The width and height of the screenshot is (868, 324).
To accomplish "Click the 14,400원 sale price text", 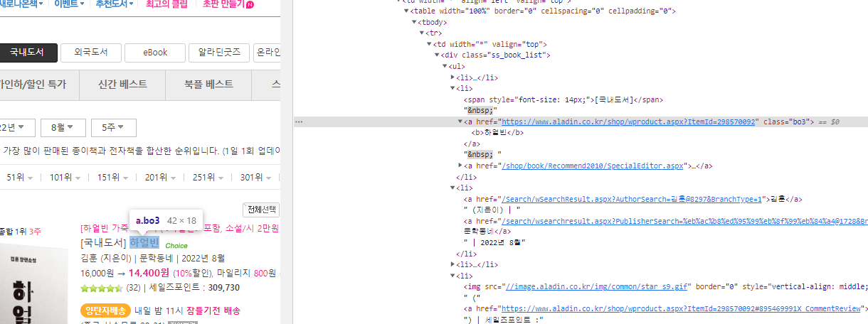I will pyautogui.click(x=149, y=272).
